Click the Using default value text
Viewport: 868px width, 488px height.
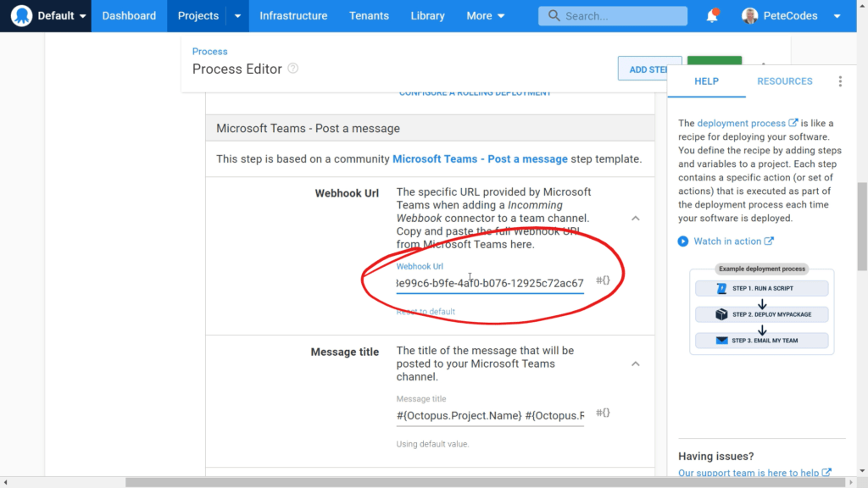coord(432,444)
